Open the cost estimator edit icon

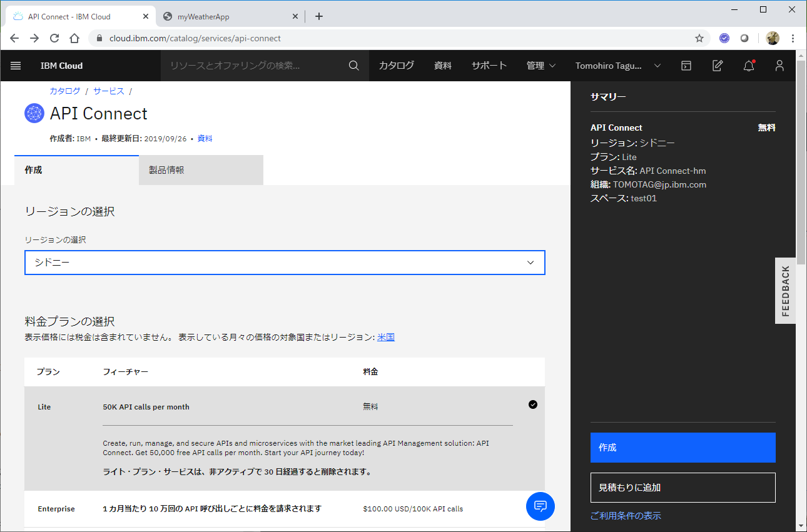(x=718, y=66)
